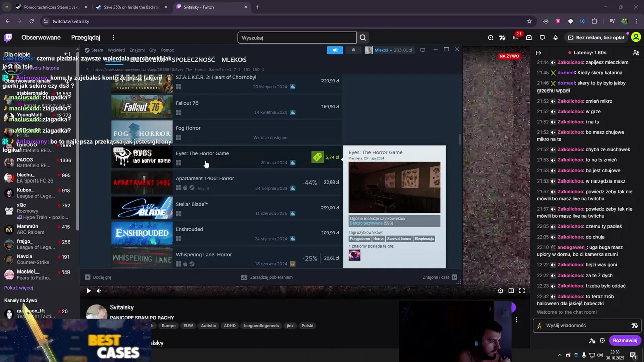644x362 pixels.
Task: Collapse the chat panel arrow icon
Action: (x=538, y=53)
